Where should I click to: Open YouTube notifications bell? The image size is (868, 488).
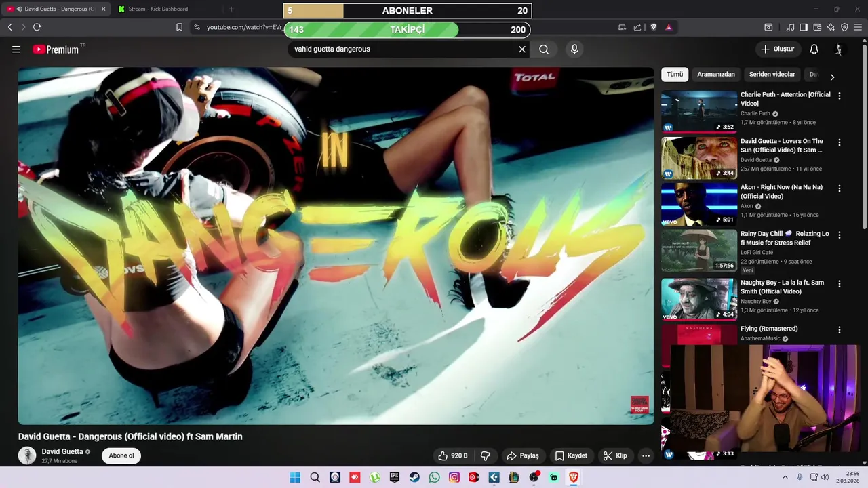click(814, 49)
